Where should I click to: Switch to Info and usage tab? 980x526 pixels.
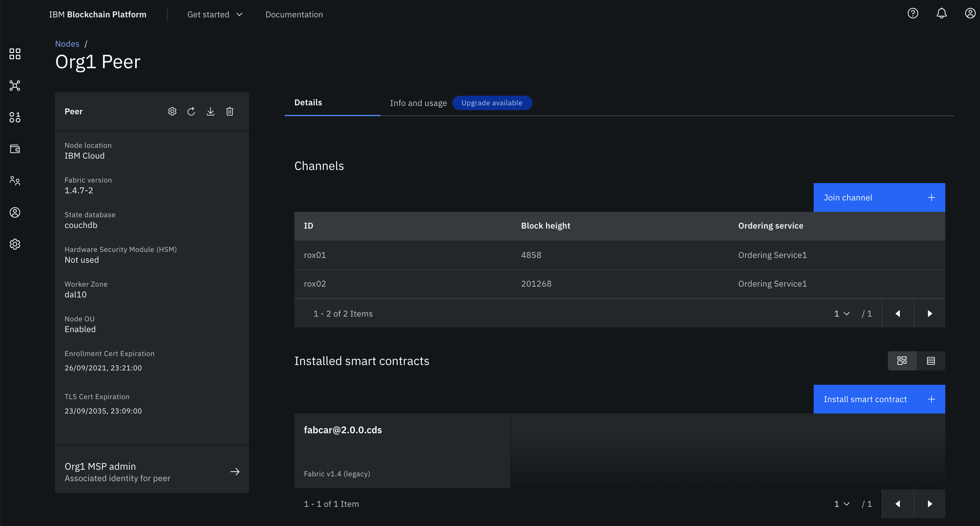pyautogui.click(x=418, y=103)
